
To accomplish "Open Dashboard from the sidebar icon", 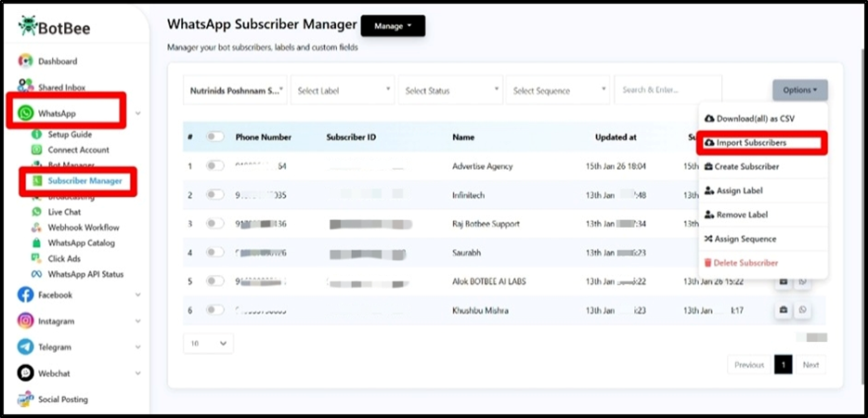I will (x=26, y=61).
